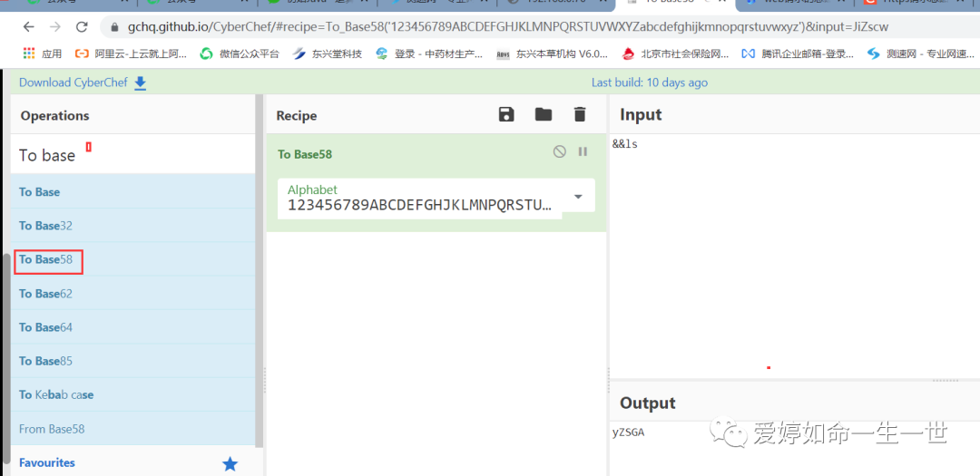The height and width of the screenshot is (476, 980).
Task: Click the Download CyberChef link
Action: [x=73, y=83]
